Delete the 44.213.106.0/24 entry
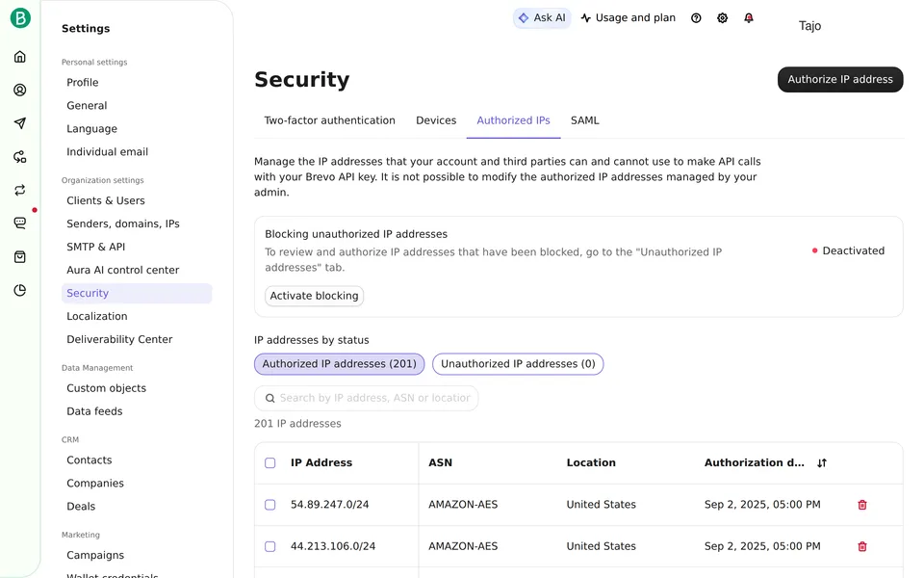Viewport: 924px width, 578px height. (862, 547)
